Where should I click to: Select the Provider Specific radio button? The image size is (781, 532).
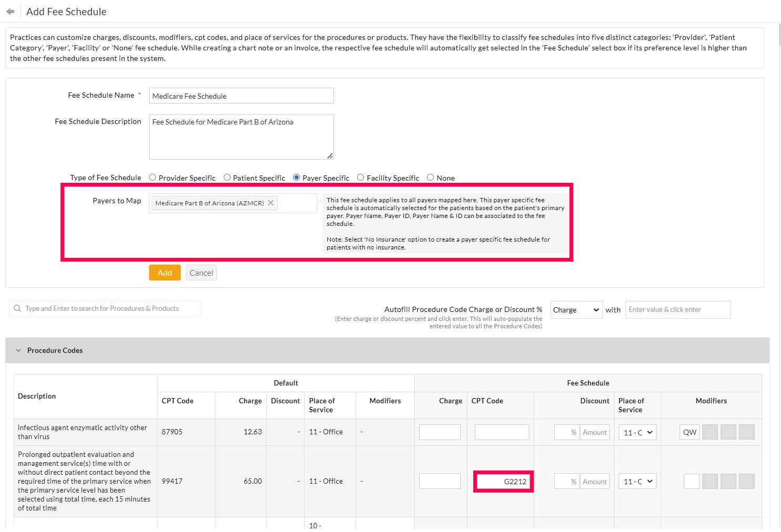pos(153,178)
